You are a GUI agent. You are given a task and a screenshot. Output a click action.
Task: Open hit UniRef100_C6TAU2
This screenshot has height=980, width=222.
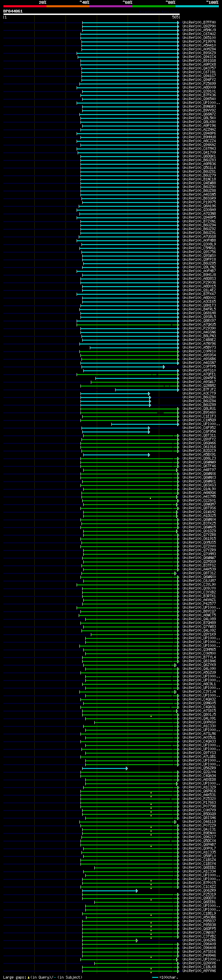click(x=199, y=34)
